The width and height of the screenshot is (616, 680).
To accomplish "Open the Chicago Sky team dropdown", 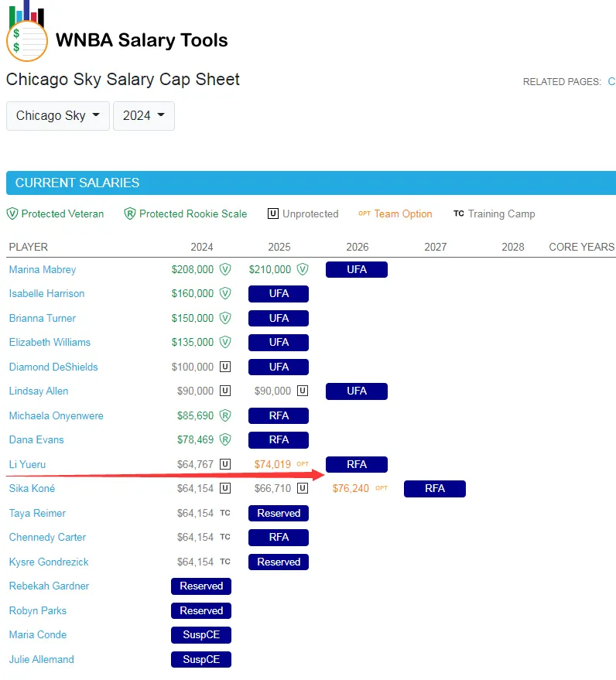I will pyautogui.click(x=58, y=116).
